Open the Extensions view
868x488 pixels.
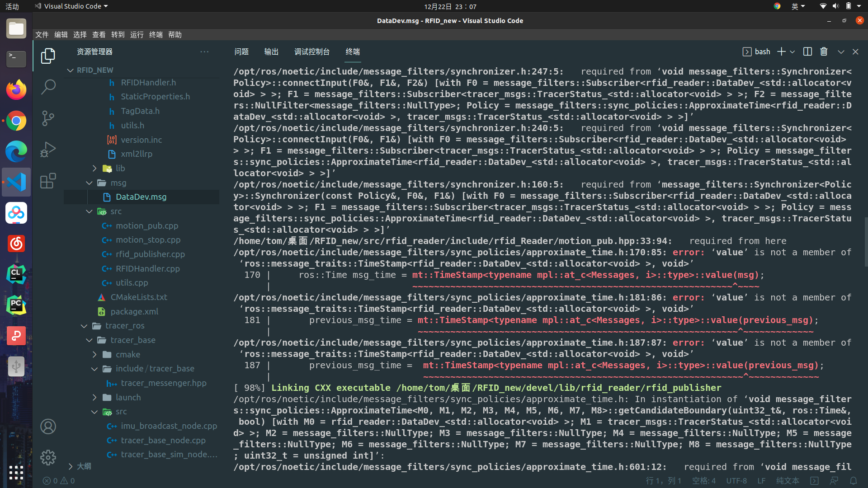pos(48,181)
